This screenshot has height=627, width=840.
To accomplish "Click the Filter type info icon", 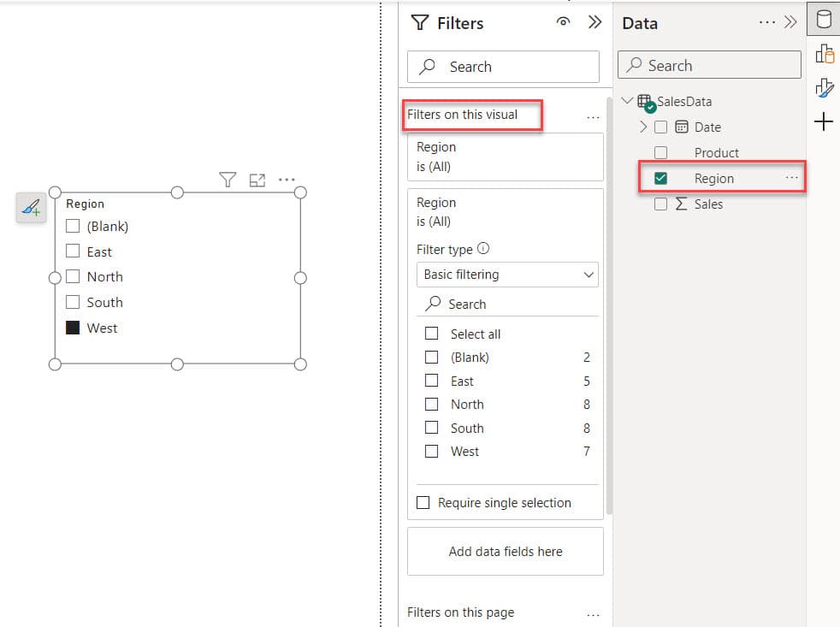I will point(483,249).
